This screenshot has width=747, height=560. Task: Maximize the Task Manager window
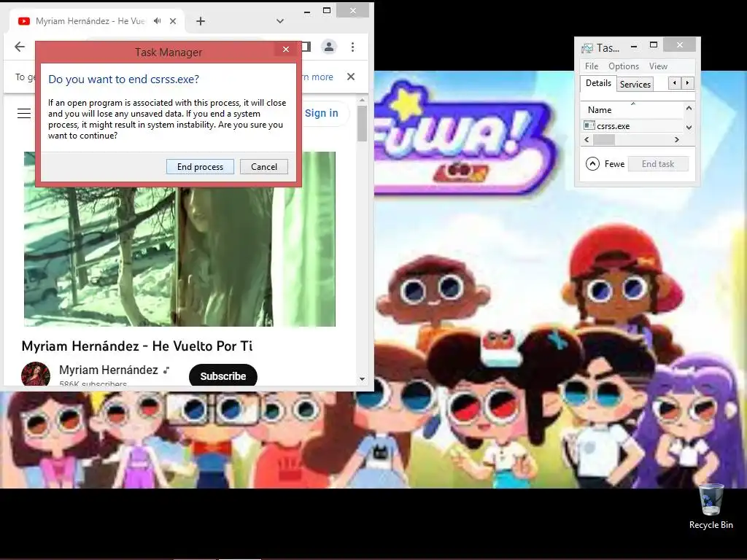tap(654, 45)
